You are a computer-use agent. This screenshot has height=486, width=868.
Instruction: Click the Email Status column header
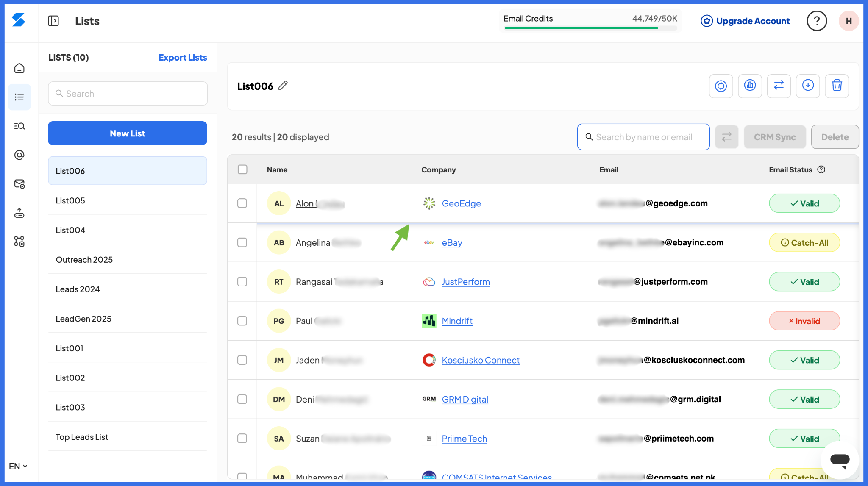point(790,169)
